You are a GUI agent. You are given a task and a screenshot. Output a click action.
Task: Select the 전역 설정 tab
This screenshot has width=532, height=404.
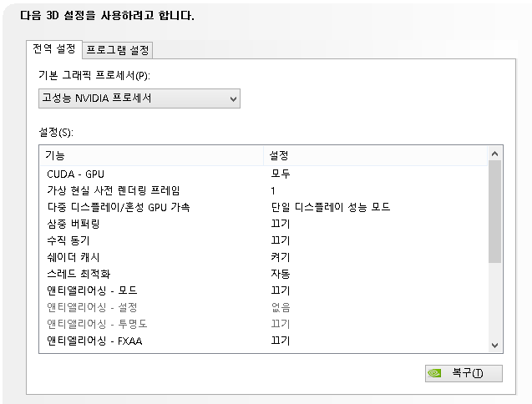click(x=56, y=49)
